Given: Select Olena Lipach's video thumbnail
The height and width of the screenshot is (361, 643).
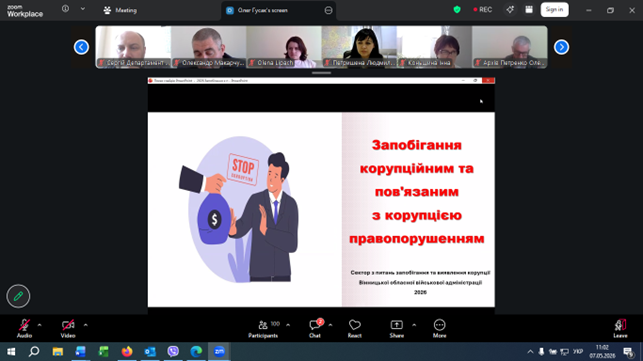Looking at the screenshot, I should tap(284, 47).
